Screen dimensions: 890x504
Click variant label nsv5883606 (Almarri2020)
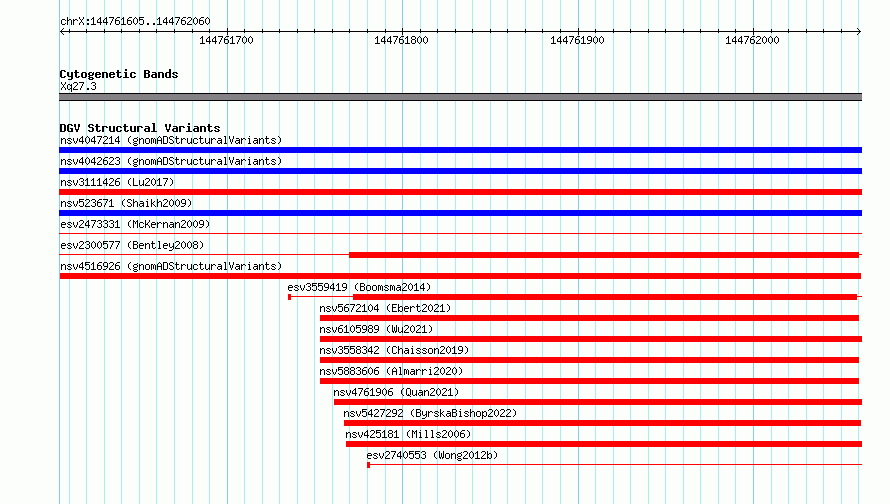pyautogui.click(x=391, y=371)
